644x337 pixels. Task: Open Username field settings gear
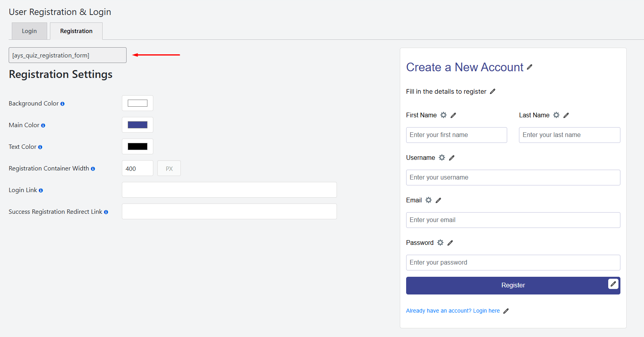442,157
